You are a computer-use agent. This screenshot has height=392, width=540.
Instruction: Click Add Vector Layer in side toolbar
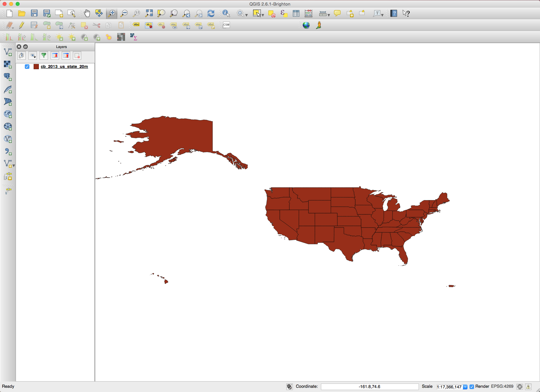click(x=8, y=52)
